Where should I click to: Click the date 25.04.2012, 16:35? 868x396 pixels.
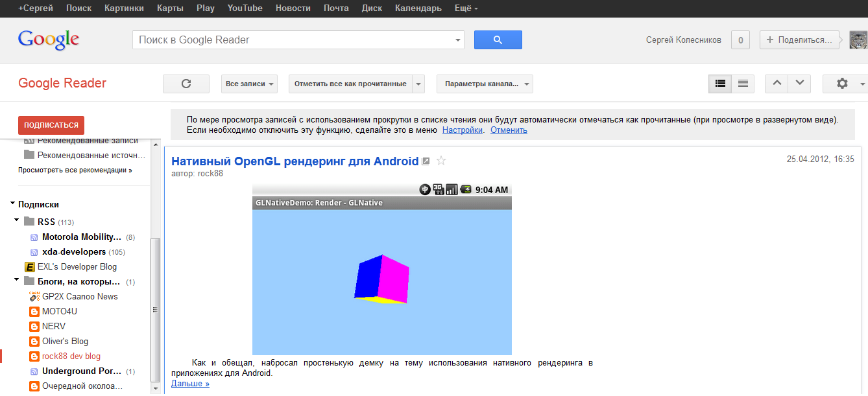pos(821,159)
